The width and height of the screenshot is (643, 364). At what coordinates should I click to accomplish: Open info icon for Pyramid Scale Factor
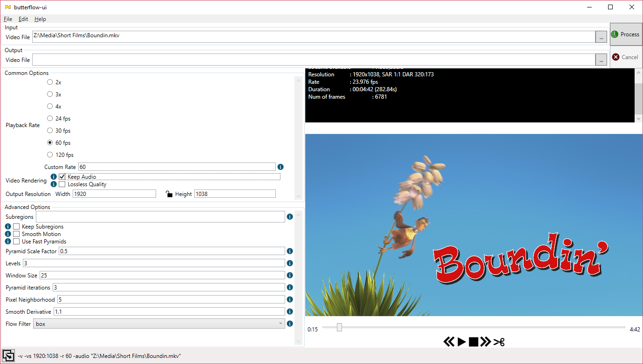click(x=290, y=251)
